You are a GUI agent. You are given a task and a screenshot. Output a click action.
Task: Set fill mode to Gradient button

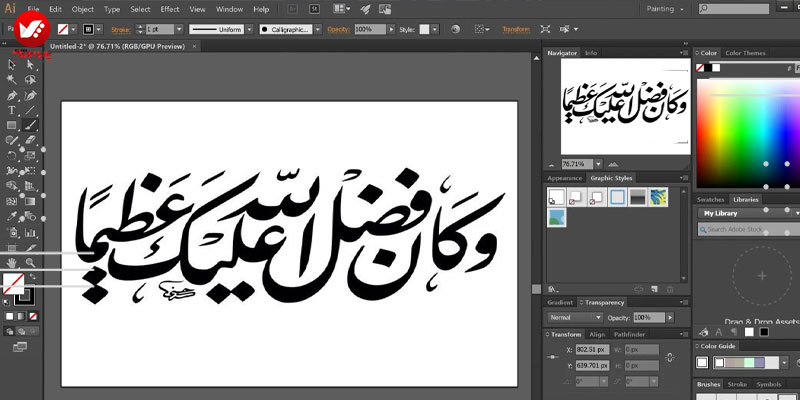pyautogui.click(x=21, y=317)
